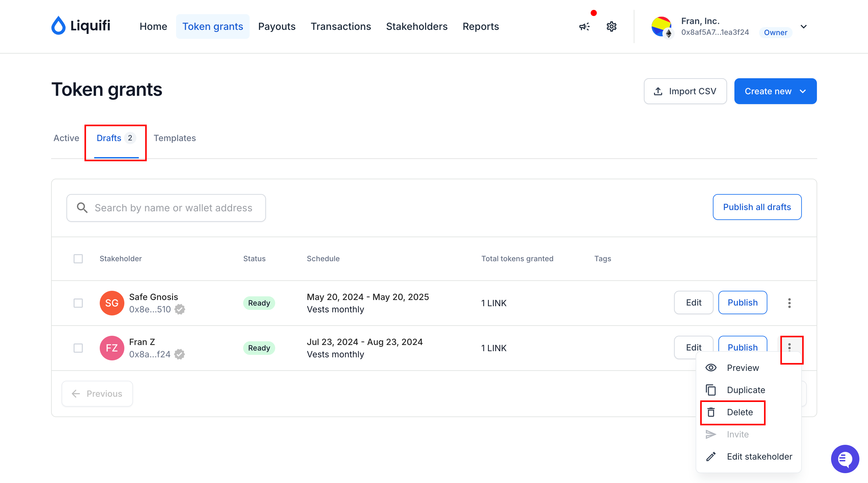Open Fran Z row three-dot menu
Viewport: 868px width, 483px height.
789,347
